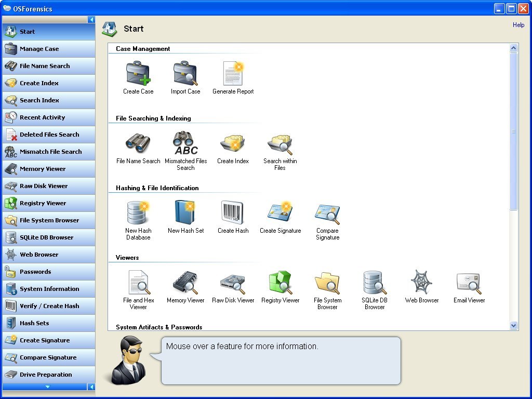This screenshot has height=399, width=532.
Task: Open Raw Disk Viewer icon under Viewers
Action: click(233, 284)
